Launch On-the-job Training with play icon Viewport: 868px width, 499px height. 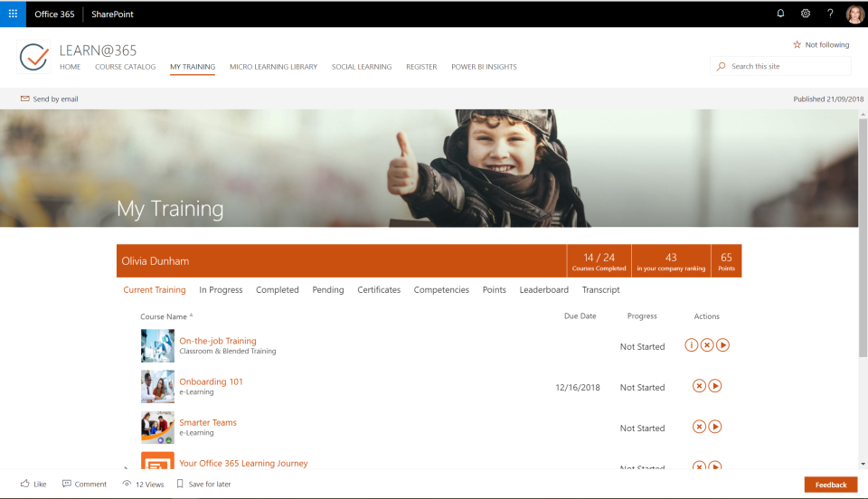(x=722, y=345)
